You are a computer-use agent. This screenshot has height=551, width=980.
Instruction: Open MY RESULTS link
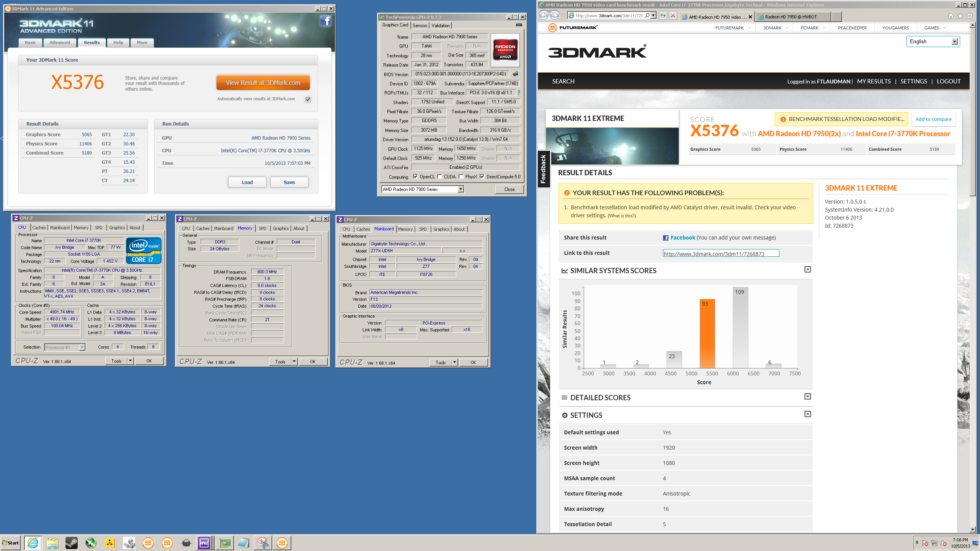tap(874, 81)
